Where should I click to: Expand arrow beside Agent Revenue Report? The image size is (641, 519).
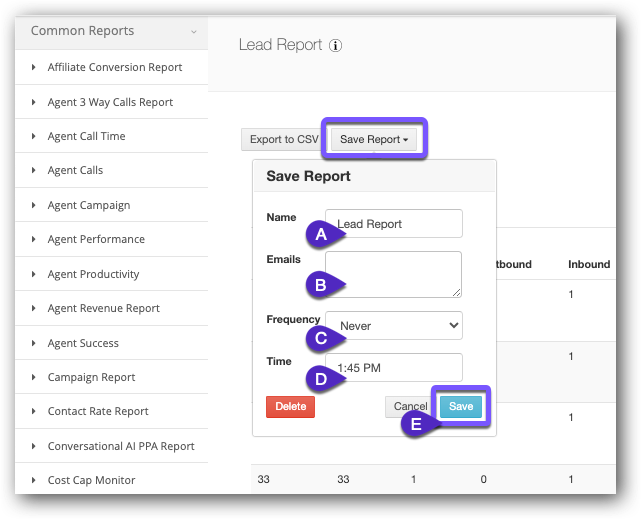click(x=34, y=308)
